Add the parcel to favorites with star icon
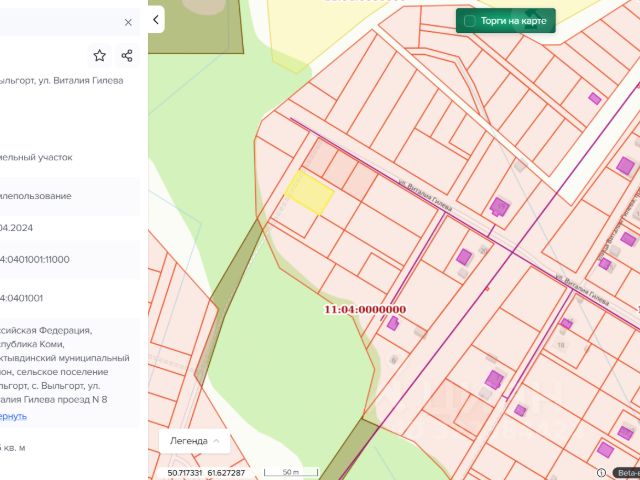 point(100,56)
